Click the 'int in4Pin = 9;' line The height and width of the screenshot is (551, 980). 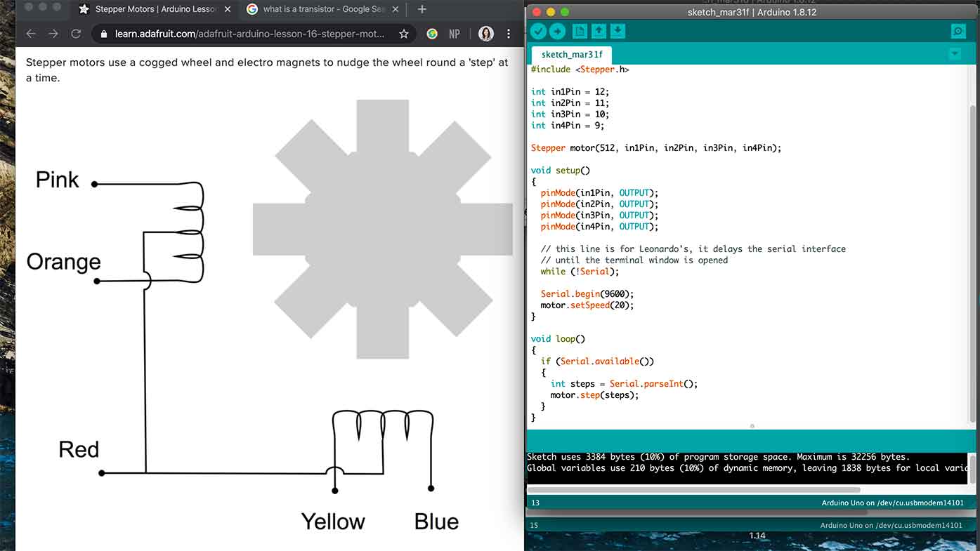tap(568, 126)
